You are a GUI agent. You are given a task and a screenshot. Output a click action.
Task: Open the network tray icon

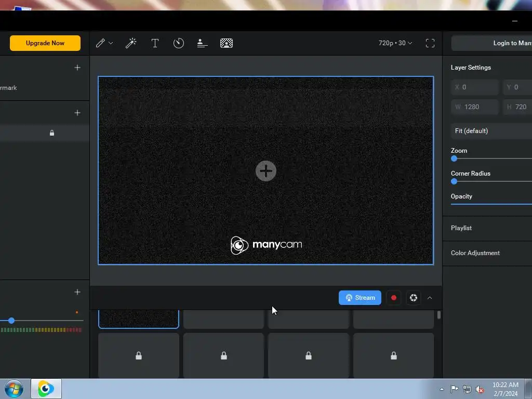tap(467, 389)
